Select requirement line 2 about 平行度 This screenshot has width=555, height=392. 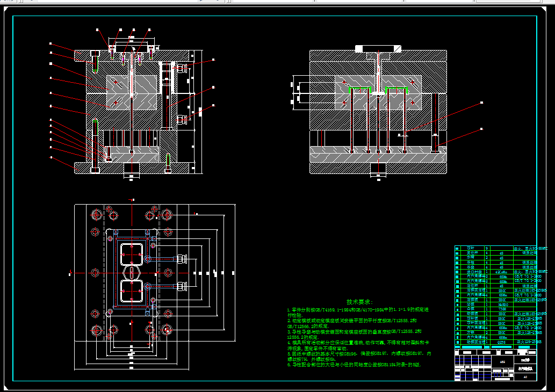pyautogui.click(x=352, y=323)
